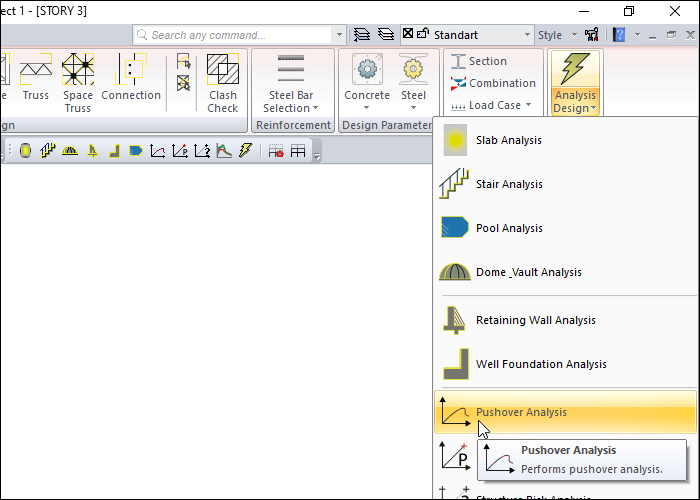
Task: Select Slab Analysis from the dropdown menu
Action: [508, 140]
